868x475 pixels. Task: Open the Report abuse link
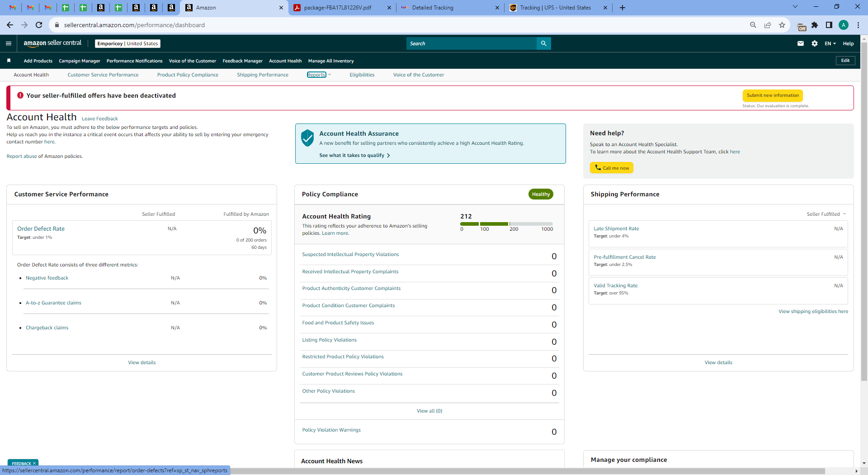[x=22, y=156]
